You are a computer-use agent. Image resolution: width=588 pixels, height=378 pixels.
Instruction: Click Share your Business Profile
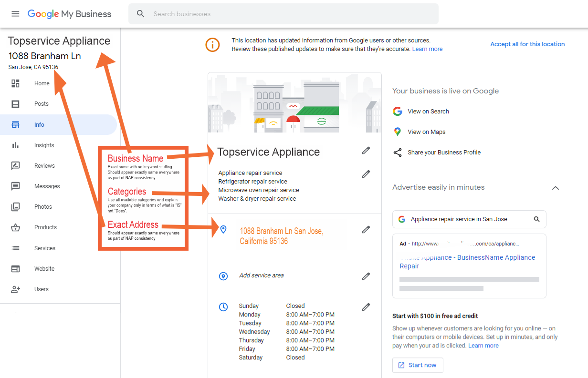(x=444, y=153)
